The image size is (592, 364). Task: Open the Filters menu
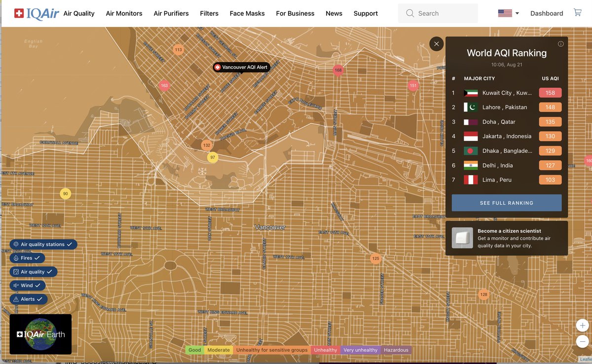pos(209,13)
